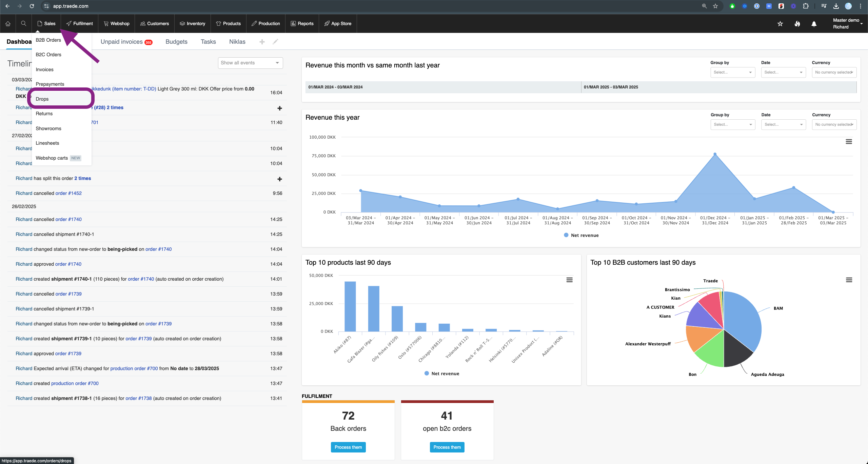868x464 pixels.
Task: Bookmark this page with browser star
Action: (715, 6)
